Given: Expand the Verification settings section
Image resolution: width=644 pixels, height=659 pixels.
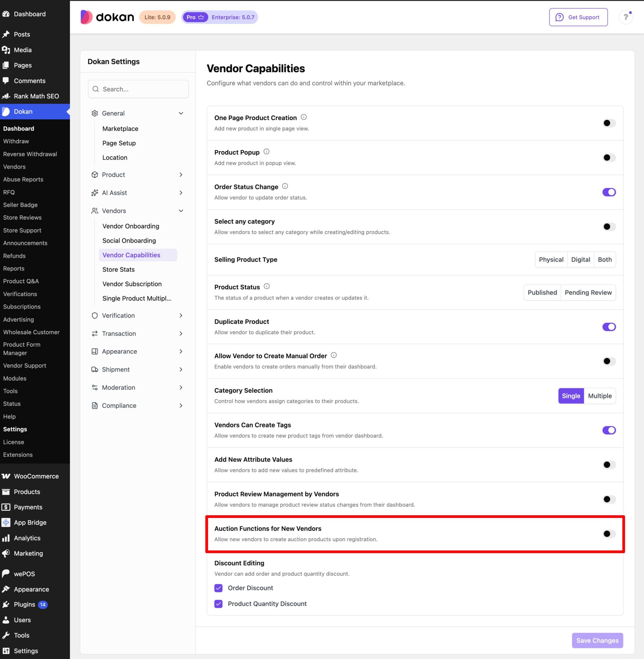Looking at the screenshot, I should [x=138, y=315].
